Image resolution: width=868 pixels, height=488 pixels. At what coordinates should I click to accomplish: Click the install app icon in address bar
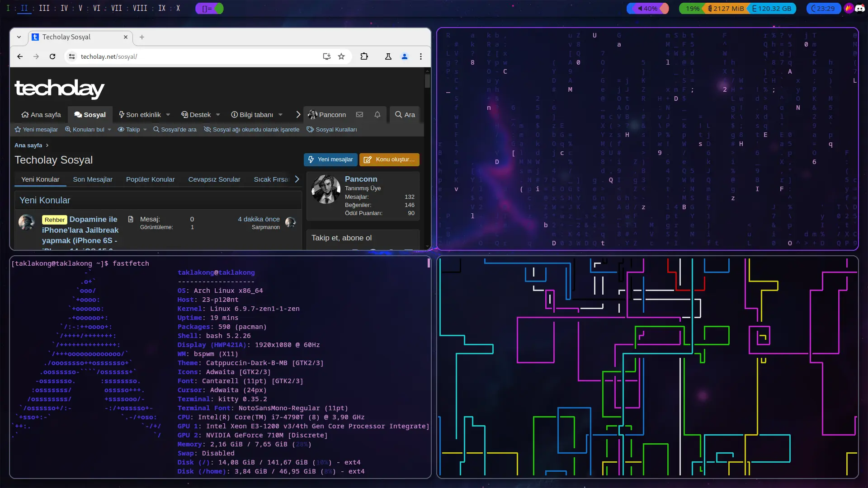(326, 56)
